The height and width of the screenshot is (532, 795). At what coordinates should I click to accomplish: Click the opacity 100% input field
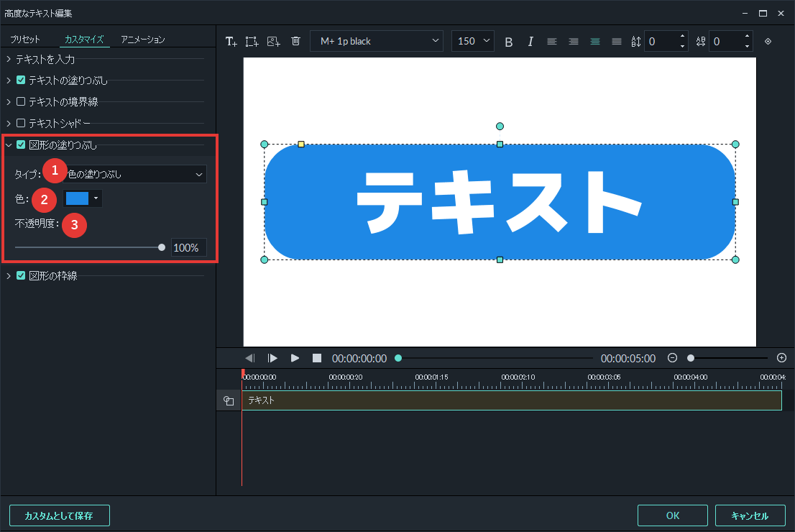click(188, 247)
